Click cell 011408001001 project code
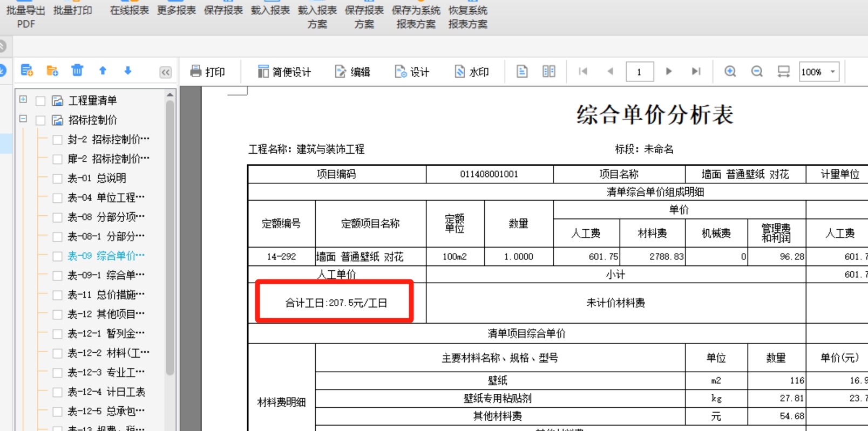The image size is (868, 431). pos(489,174)
